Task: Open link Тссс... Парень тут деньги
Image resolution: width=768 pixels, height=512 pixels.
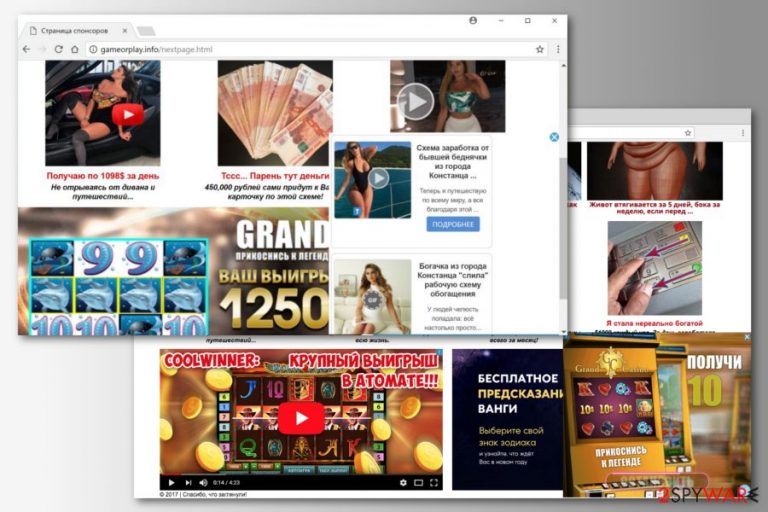Action: [275, 175]
